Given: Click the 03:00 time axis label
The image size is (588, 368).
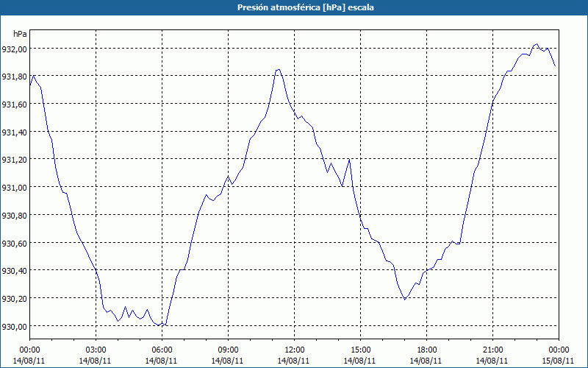Looking at the screenshot, I should click(x=96, y=350).
